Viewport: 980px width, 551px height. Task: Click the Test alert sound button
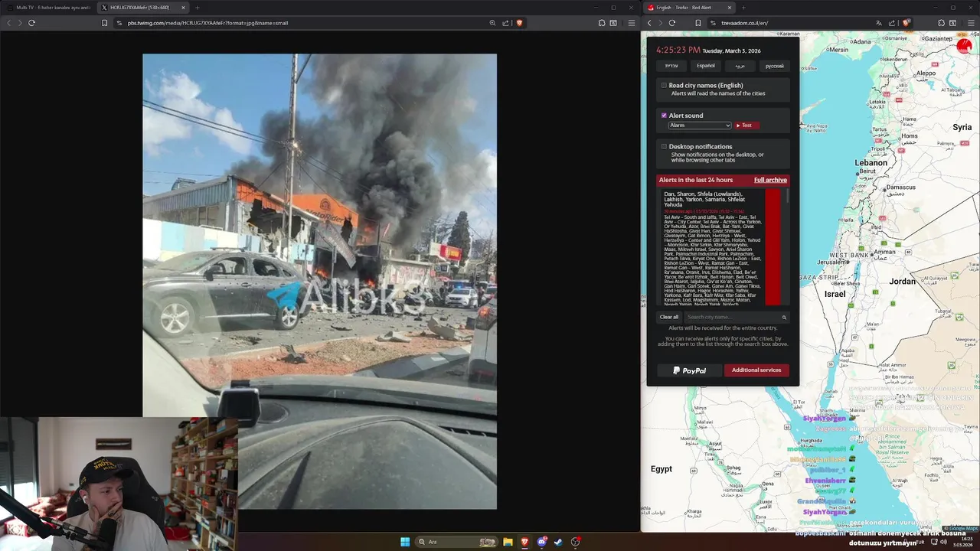pos(746,126)
